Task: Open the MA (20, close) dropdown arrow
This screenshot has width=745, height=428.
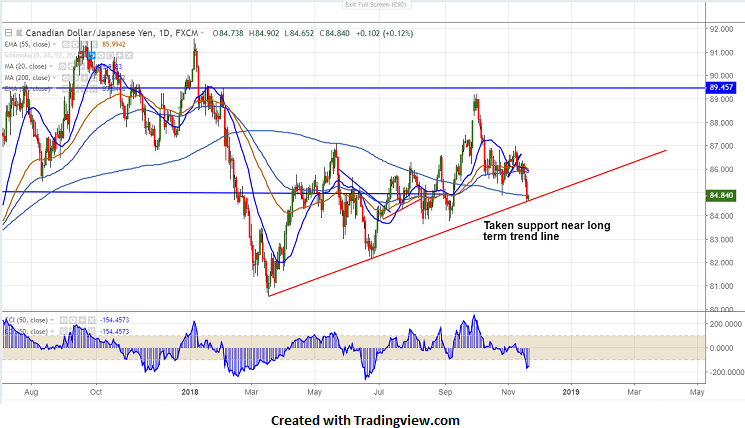Action: (x=51, y=66)
